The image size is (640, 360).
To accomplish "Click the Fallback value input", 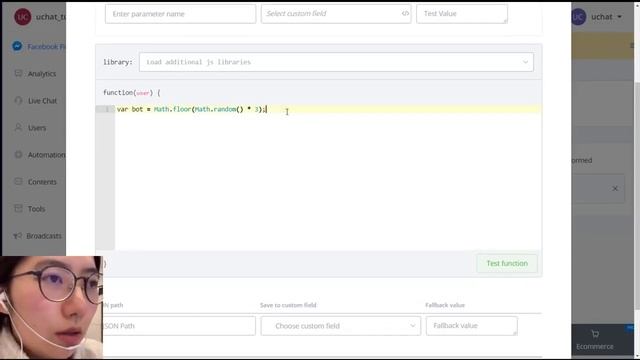I will tap(472, 325).
